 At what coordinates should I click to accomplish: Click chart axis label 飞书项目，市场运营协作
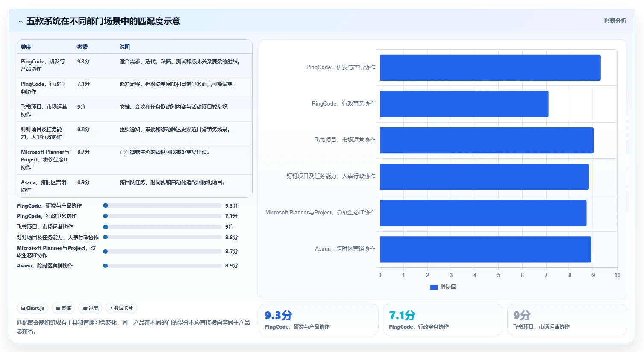tap(345, 140)
